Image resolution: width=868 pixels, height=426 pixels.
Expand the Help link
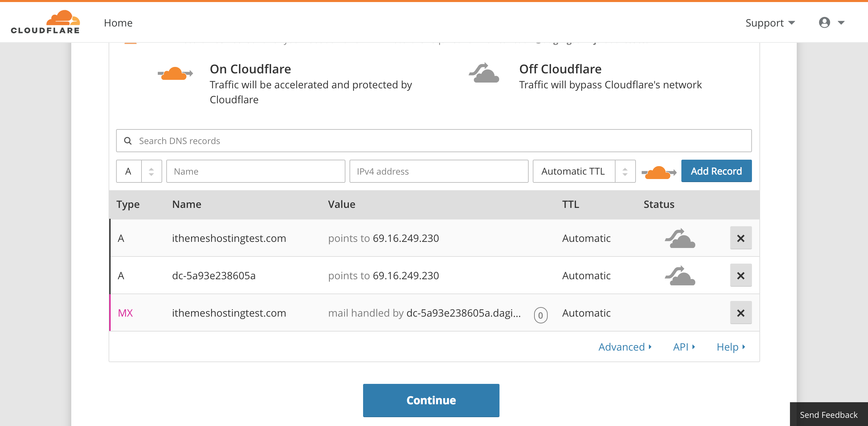click(731, 347)
